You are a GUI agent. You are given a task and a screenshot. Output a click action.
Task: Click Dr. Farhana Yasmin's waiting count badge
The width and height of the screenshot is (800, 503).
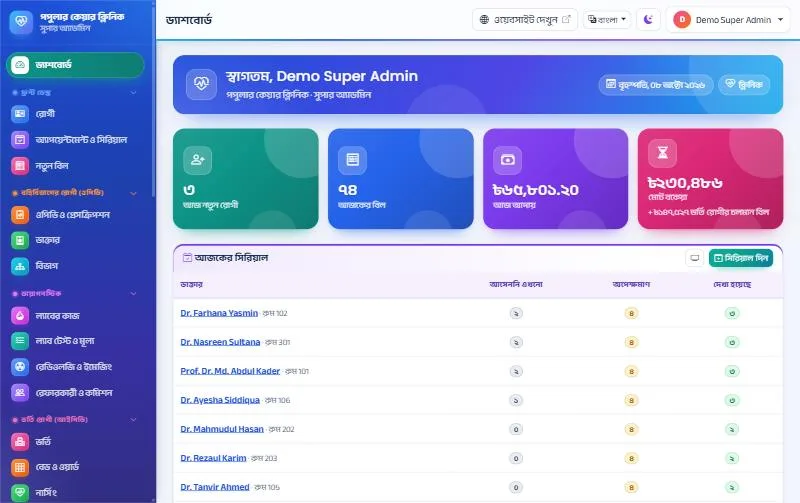click(631, 313)
